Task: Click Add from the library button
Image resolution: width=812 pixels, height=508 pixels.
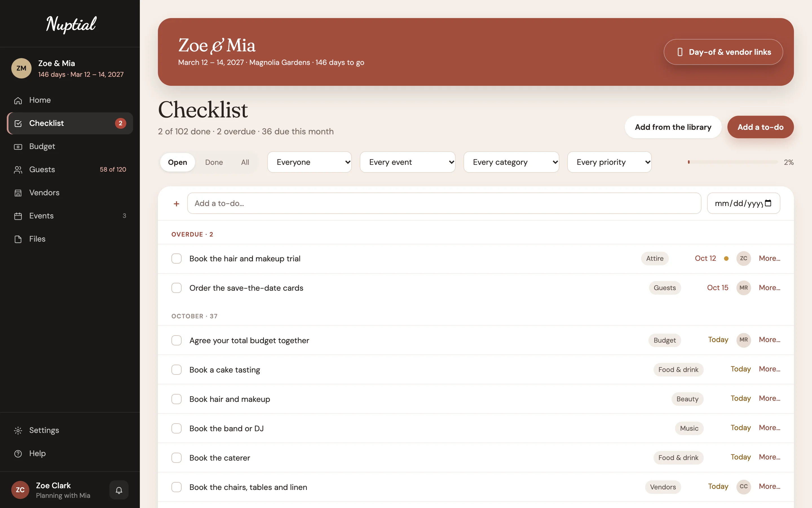Action: point(673,127)
